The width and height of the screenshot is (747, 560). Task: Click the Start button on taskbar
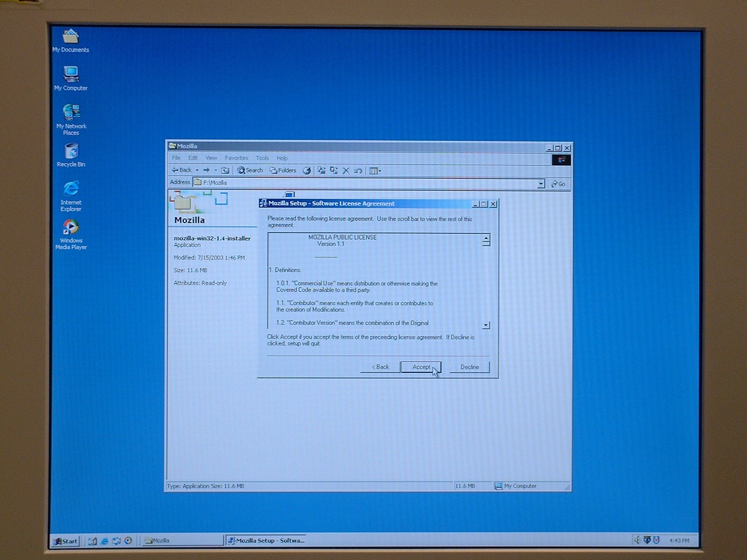click(65, 541)
